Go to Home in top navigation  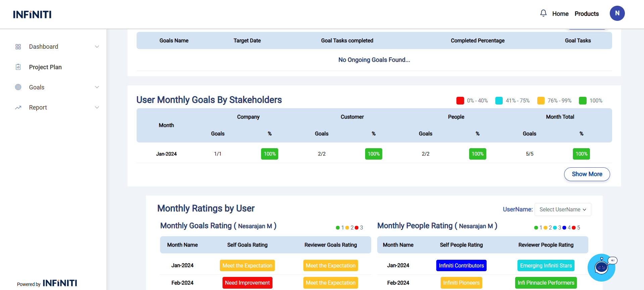click(x=560, y=14)
